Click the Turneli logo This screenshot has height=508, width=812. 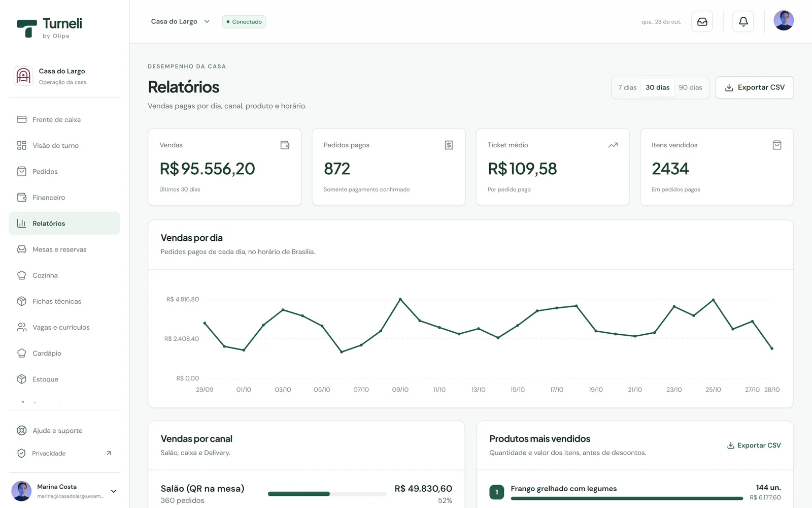pyautogui.click(x=49, y=28)
